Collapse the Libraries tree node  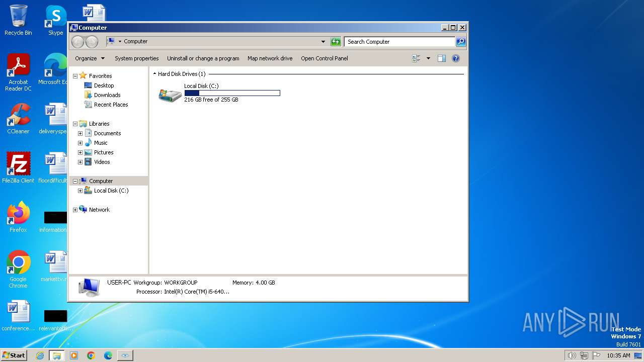tap(75, 124)
